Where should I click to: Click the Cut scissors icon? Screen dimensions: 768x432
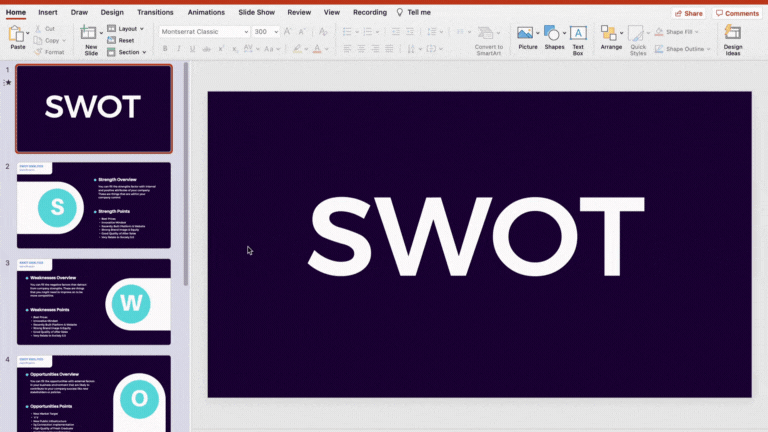tap(38, 29)
